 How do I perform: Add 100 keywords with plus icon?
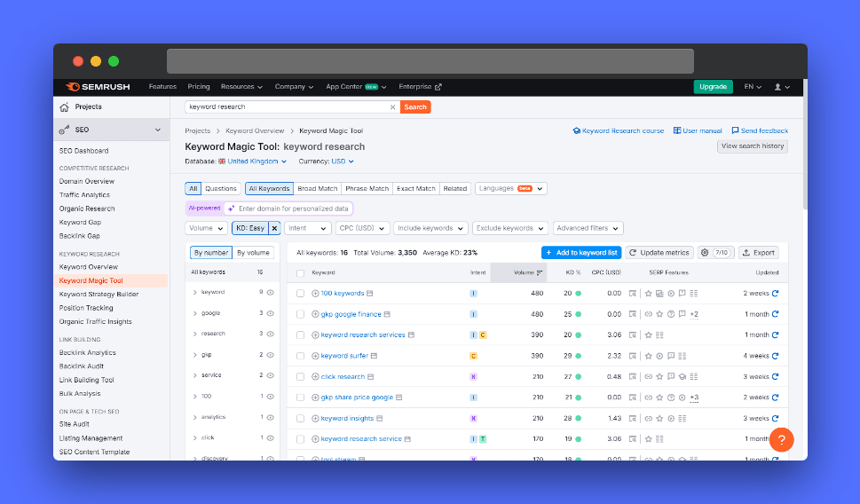pyautogui.click(x=315, y=294)
